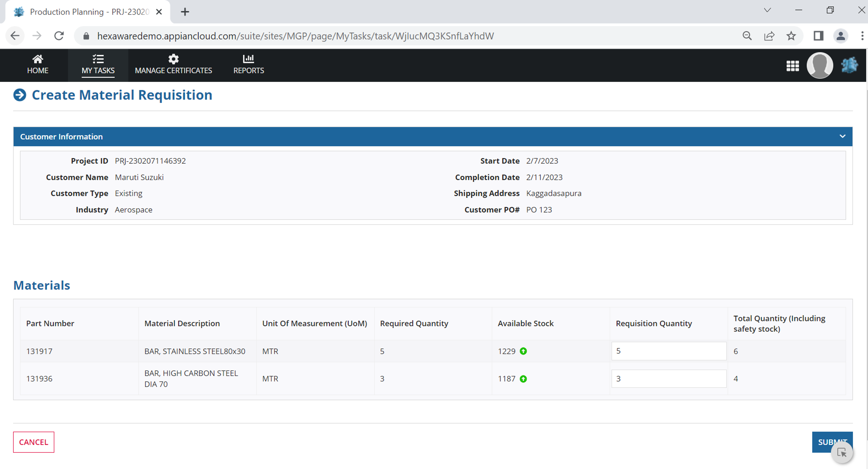This screenshot has width=868, height=469.
Task: Select Project ID value PRJ-2302071146392
Action: (150, 161)
